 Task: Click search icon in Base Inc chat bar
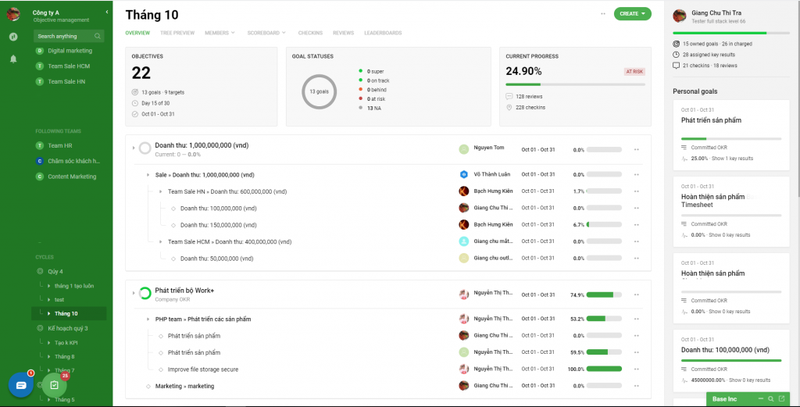coord(771,399)
